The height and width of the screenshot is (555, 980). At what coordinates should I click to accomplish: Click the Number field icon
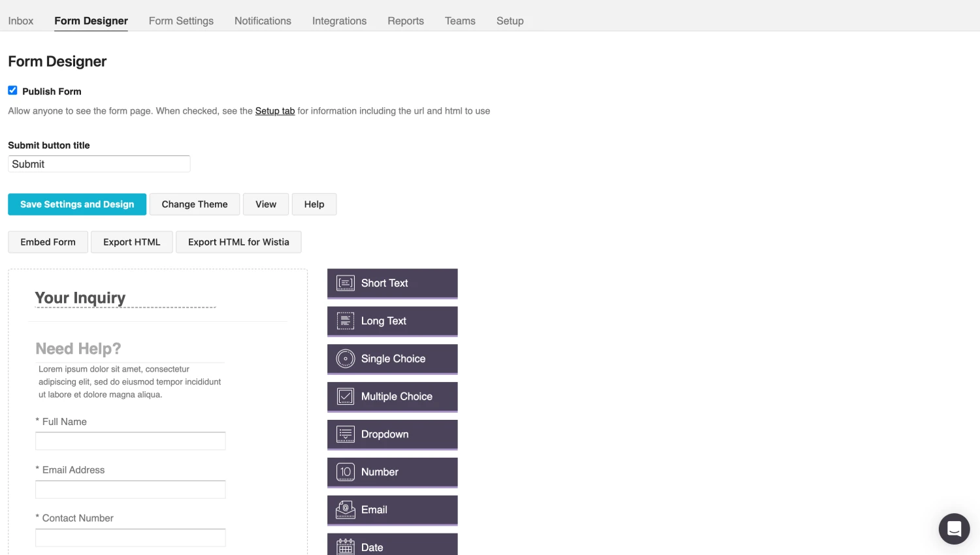(x=345, y=472)
